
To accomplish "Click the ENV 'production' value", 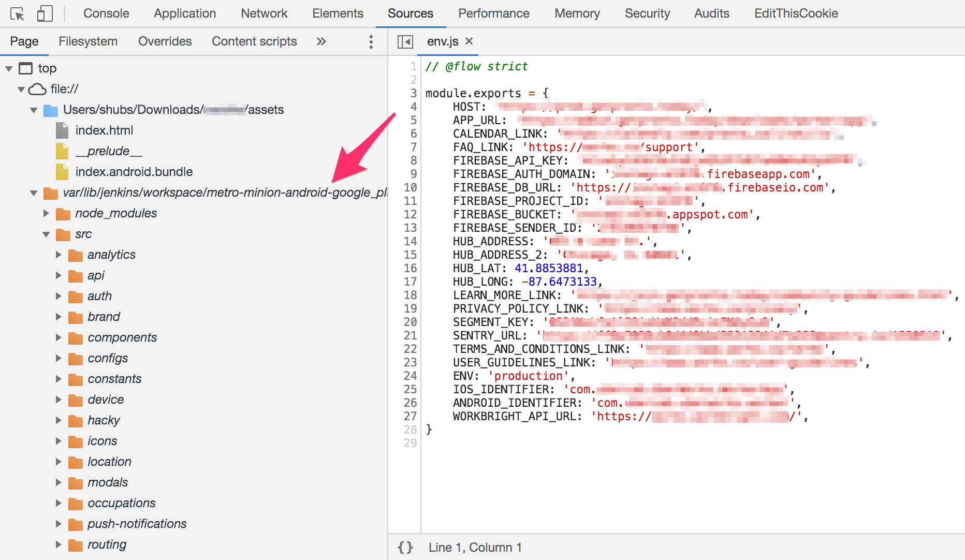I will [x=528, y=376].
